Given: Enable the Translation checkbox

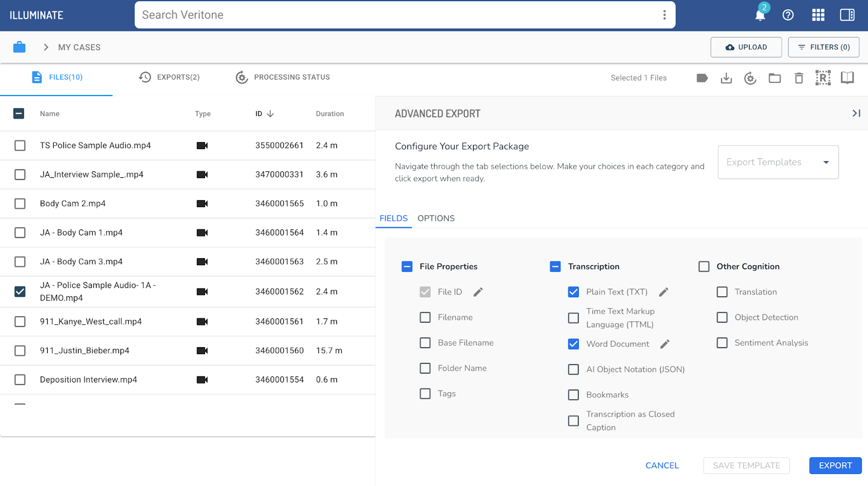Looking at the screenshot, I should point(722,292).
